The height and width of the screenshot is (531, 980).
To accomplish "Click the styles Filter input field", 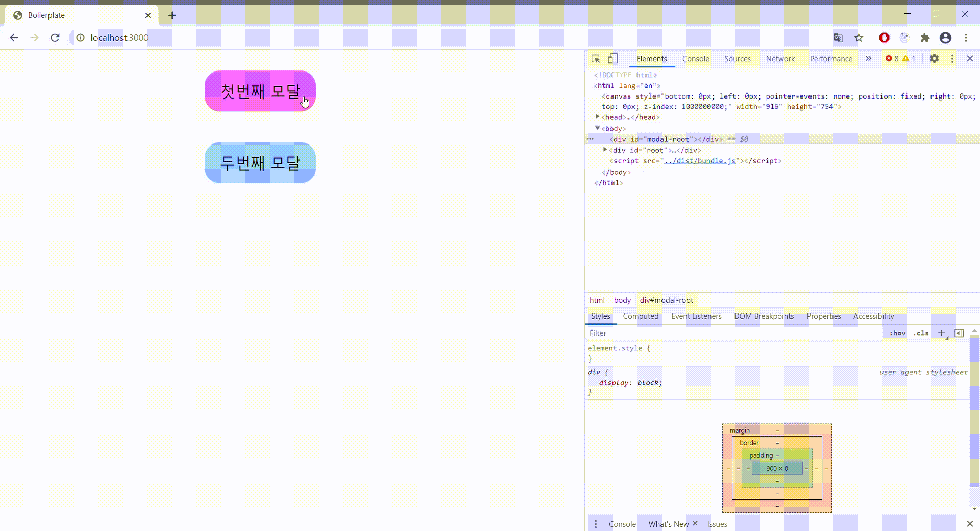I will [x=734, y=333].
